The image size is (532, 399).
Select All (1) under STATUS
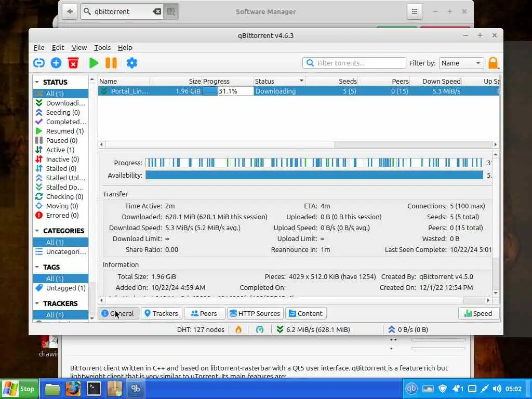point(61,94)
